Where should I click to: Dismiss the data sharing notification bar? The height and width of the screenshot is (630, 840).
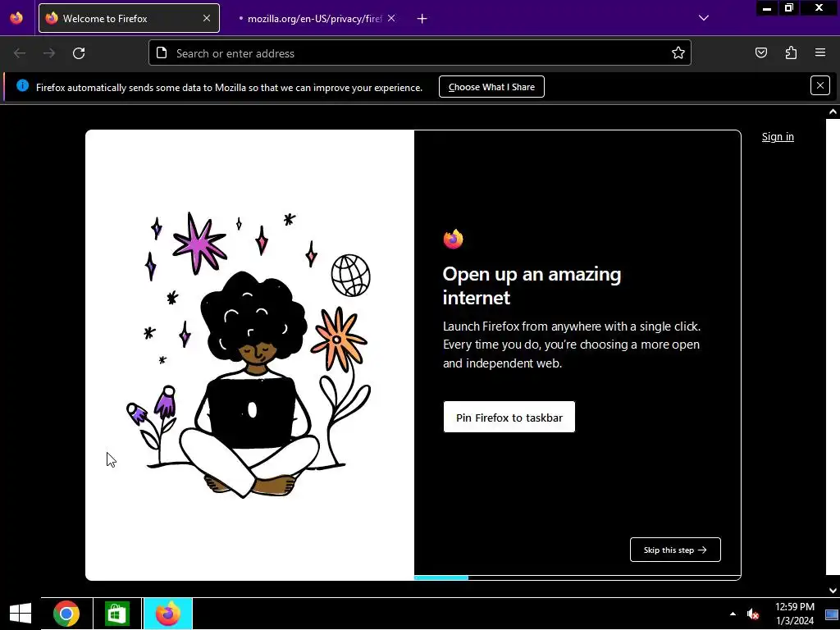pos(820,85)
